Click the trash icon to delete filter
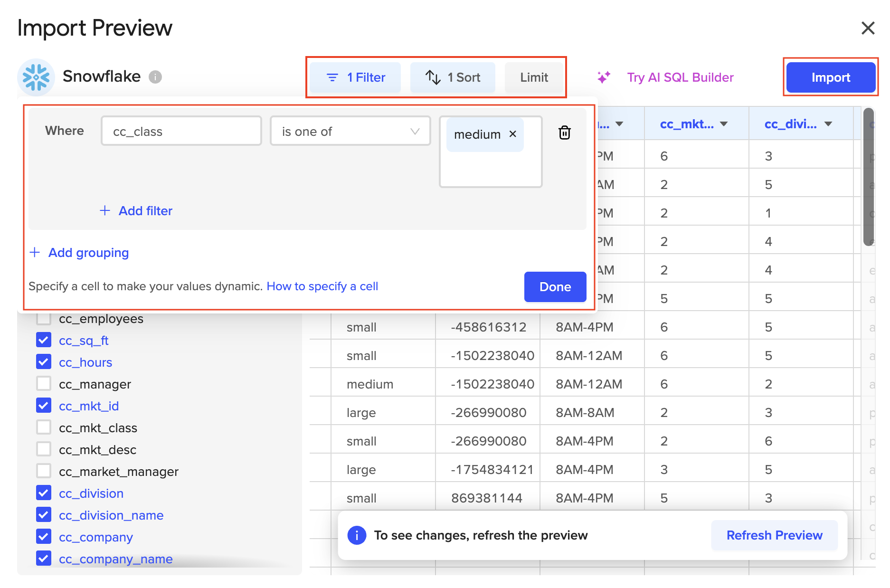Image resolution: width=890 pixels, height=588 pixels. [564, 133]
